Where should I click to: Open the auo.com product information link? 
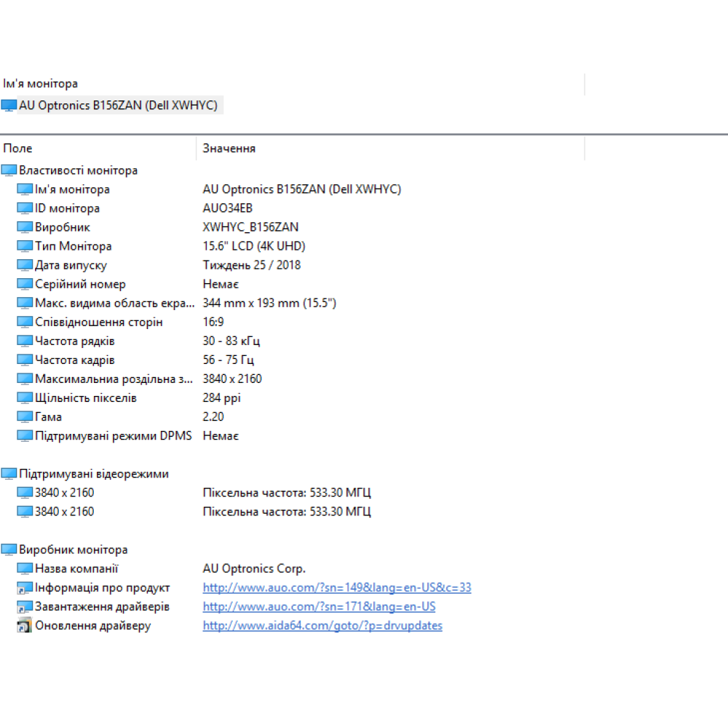click(337, 587)
